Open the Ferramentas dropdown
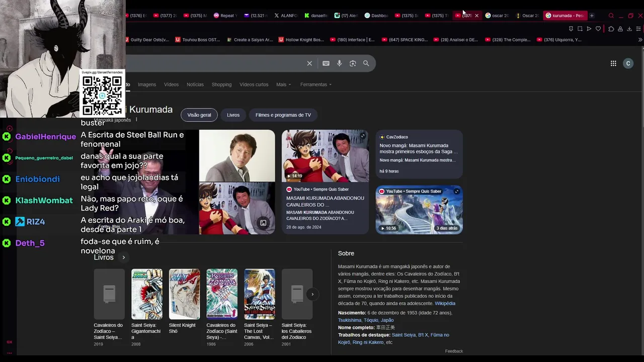 (315, 84)
